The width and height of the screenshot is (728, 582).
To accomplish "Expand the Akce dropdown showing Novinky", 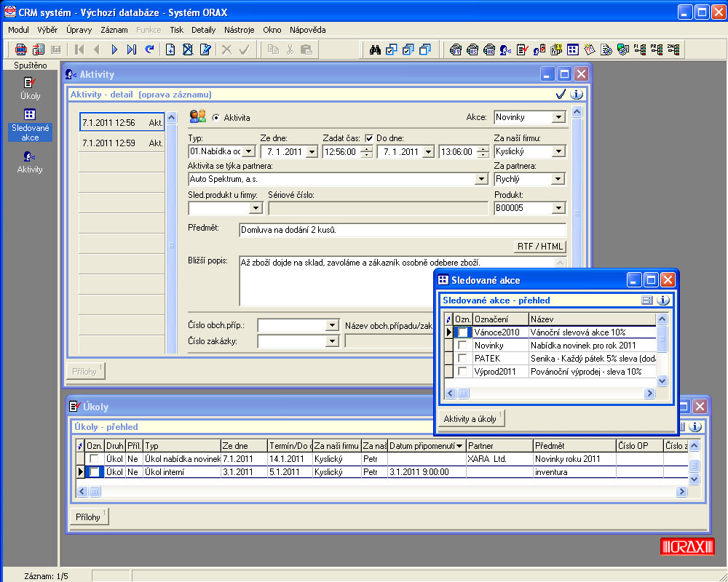I will (558, 117).
